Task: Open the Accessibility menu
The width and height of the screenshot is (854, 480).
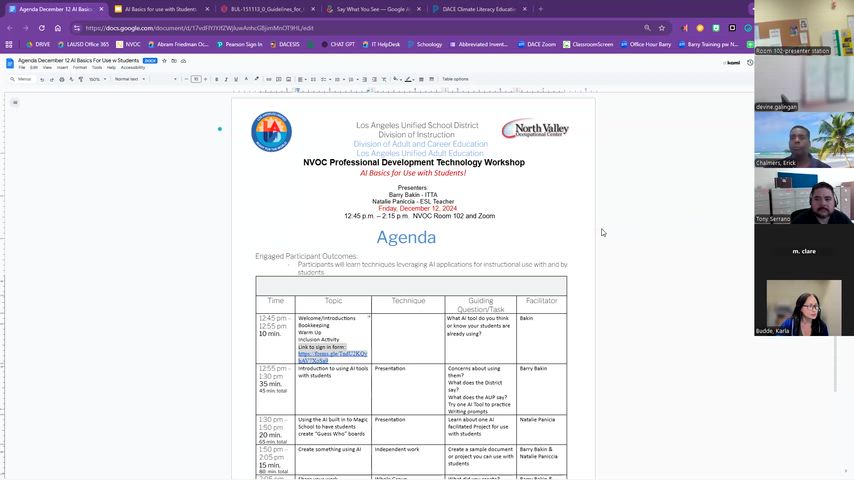Action: tap(133, 68)
